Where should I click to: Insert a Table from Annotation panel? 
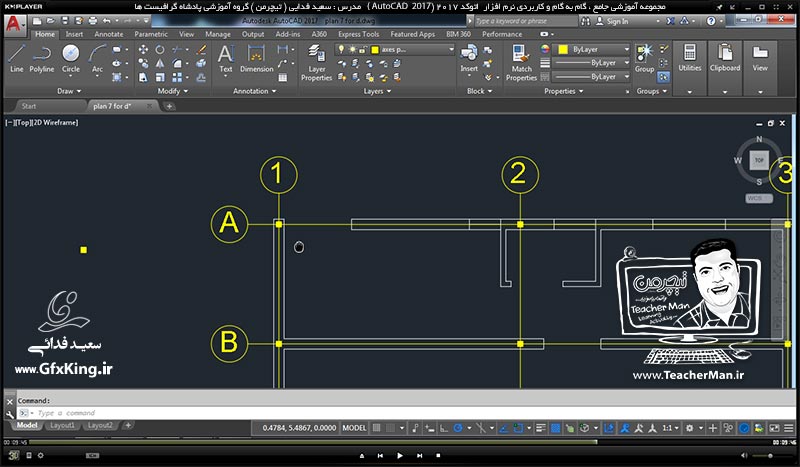(283, 78)
